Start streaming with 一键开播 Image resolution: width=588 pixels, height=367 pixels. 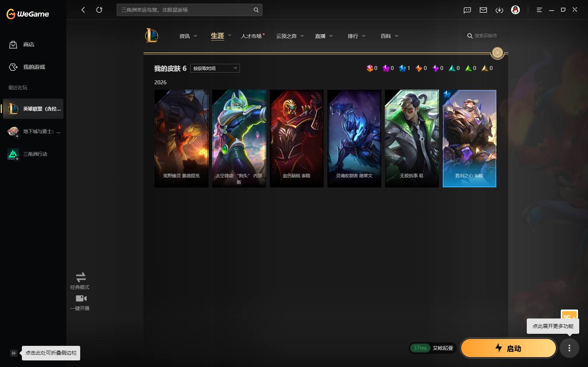(x=80, y=303)
